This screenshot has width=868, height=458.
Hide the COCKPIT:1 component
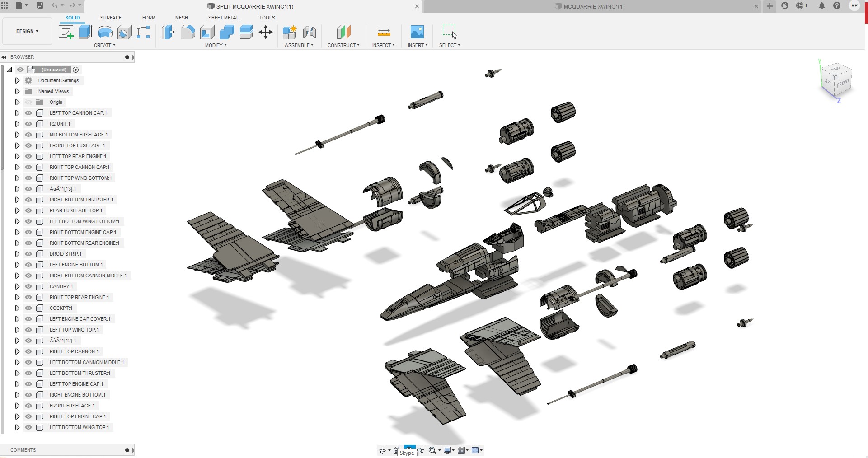28,308
